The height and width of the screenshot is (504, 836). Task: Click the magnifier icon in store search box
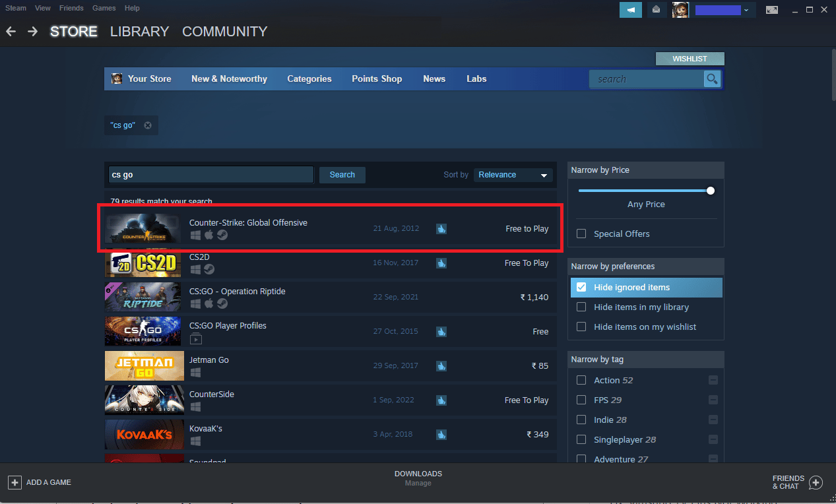click(712, 79)
